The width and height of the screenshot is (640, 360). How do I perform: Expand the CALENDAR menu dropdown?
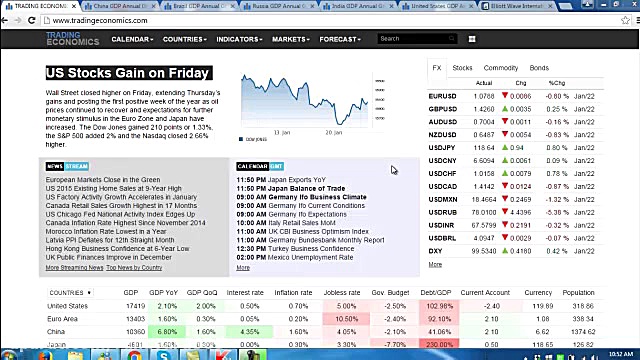click(132, 39)
